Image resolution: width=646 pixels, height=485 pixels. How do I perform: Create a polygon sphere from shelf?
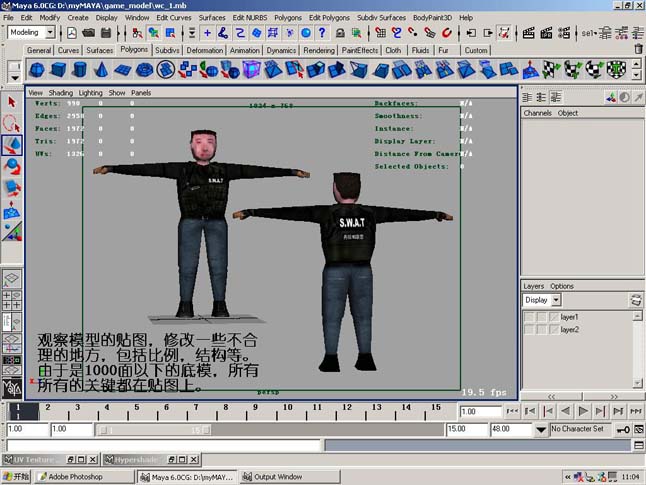37,70
